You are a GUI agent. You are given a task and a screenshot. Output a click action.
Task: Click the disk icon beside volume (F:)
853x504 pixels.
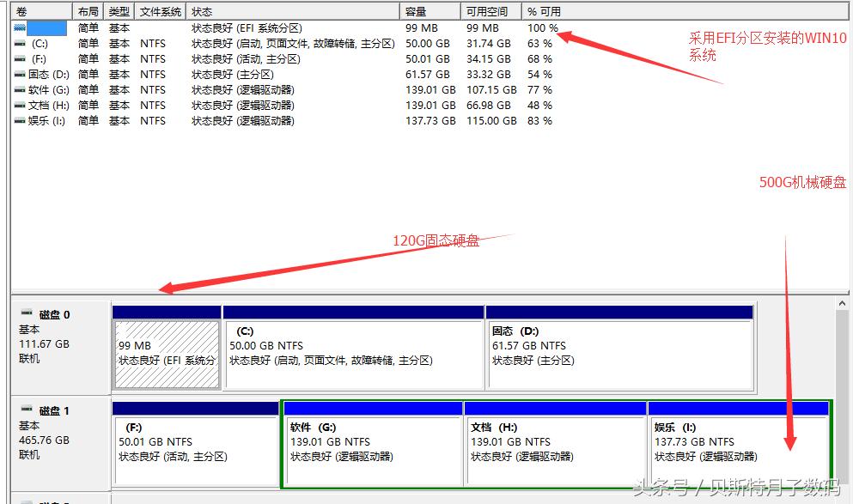(x=19, y=58)
